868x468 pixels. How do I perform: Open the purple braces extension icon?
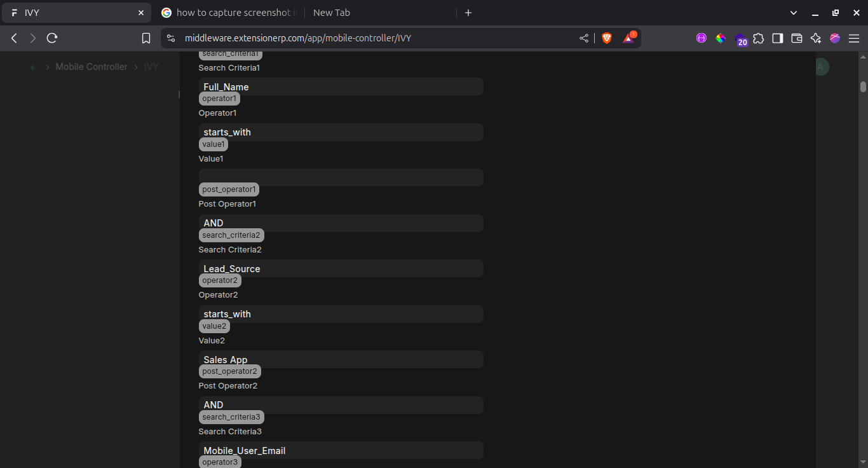point(702,38)
